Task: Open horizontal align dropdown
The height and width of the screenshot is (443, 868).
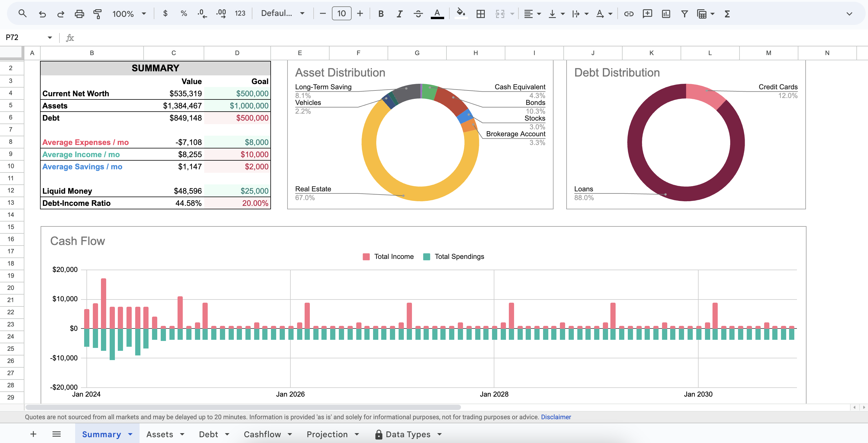Action: click(532, 14)
